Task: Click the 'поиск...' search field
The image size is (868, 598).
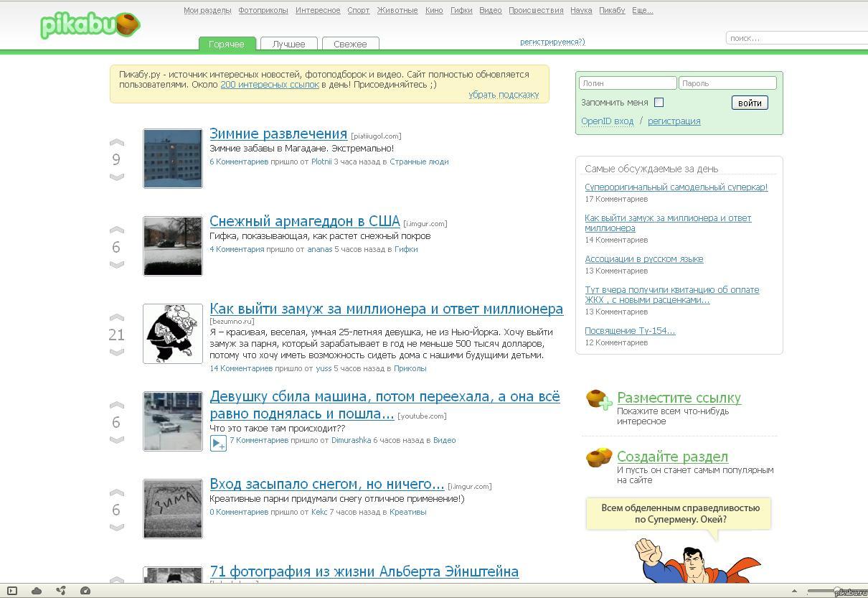Action: [x=796, y=38]
